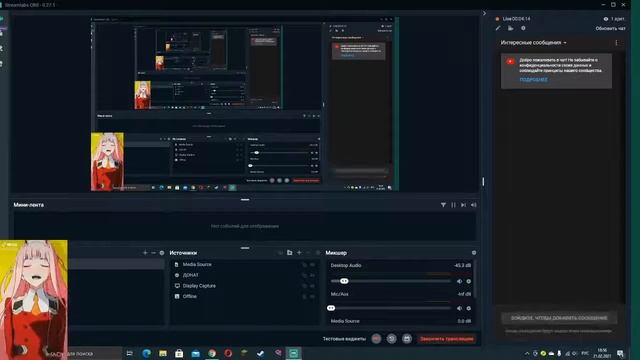This screenshot has height=360, width=640.
Task: Skip the current alert in mini-feed
Action: pos(463,205)
